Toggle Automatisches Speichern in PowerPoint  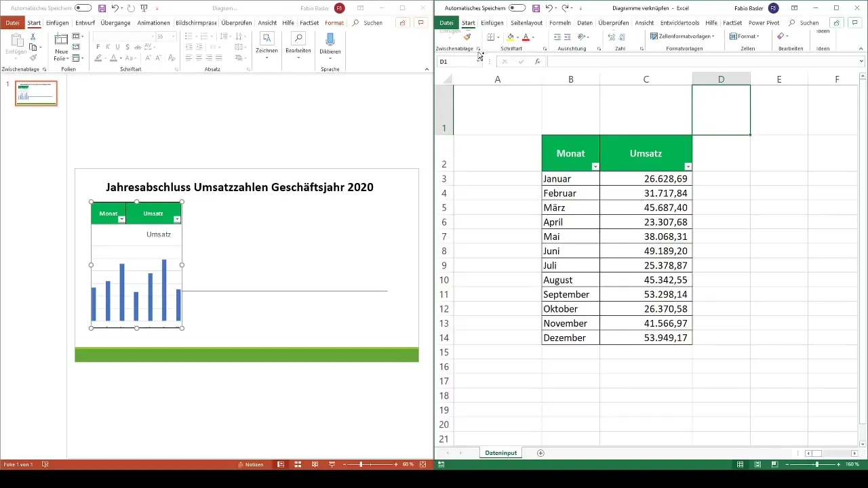(83, 8)
